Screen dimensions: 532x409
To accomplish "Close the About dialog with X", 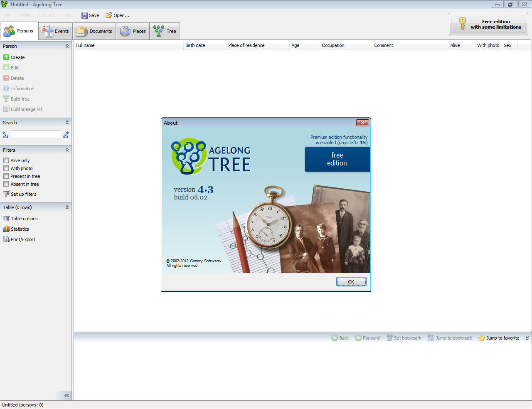I will 362,123.
